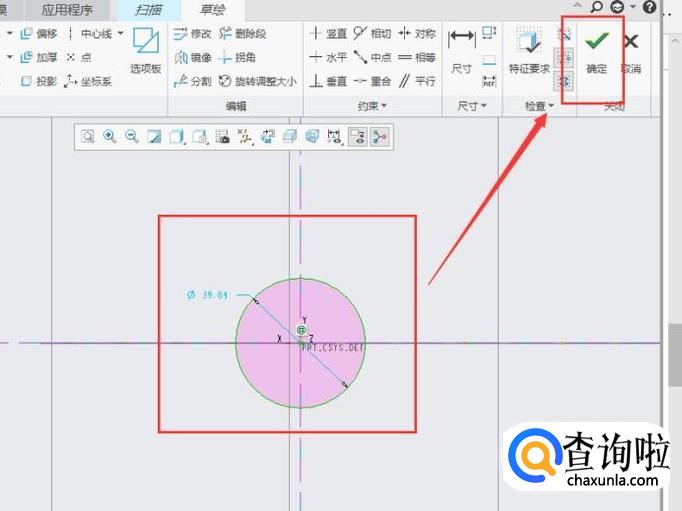Open saved orientations icon in graphics toolbar
This screenshot has width=682, height=511.
pyautogui.click(x=200, y=137)
